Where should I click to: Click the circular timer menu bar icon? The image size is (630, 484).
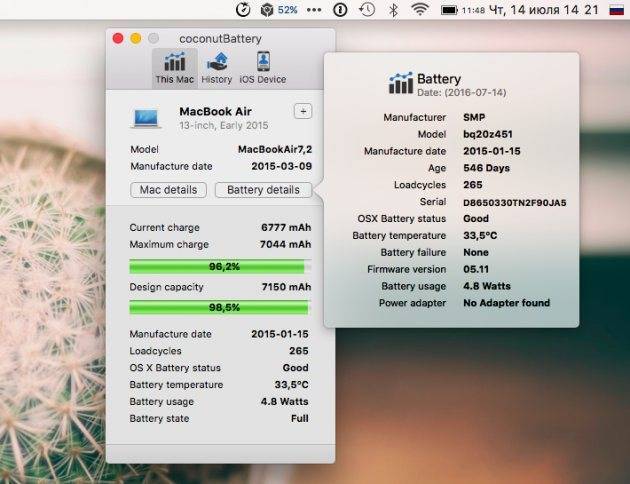pyautogui.click(x=243, y=10)
